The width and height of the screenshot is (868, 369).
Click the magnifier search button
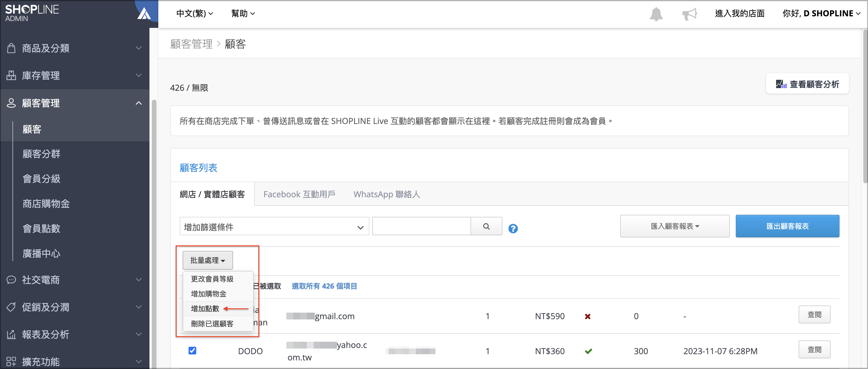486,226
